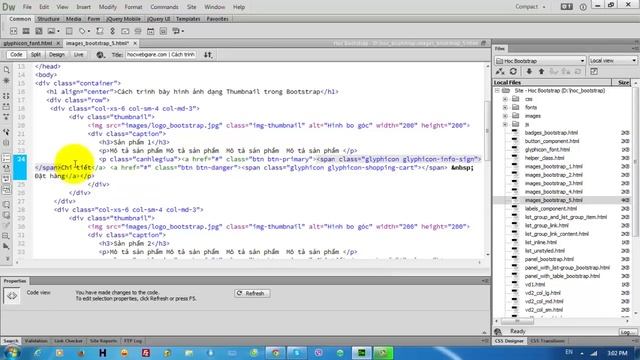Open the Insert menu

point(84,7)
